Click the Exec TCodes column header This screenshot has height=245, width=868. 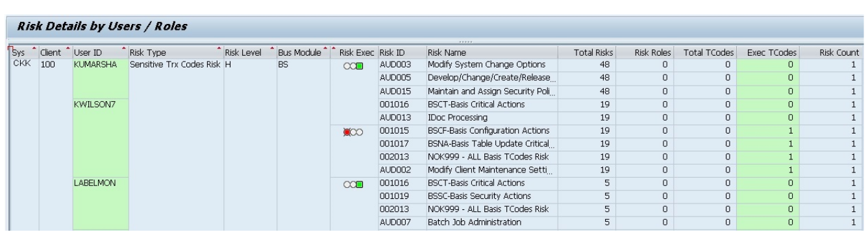[x=769, y=52]
